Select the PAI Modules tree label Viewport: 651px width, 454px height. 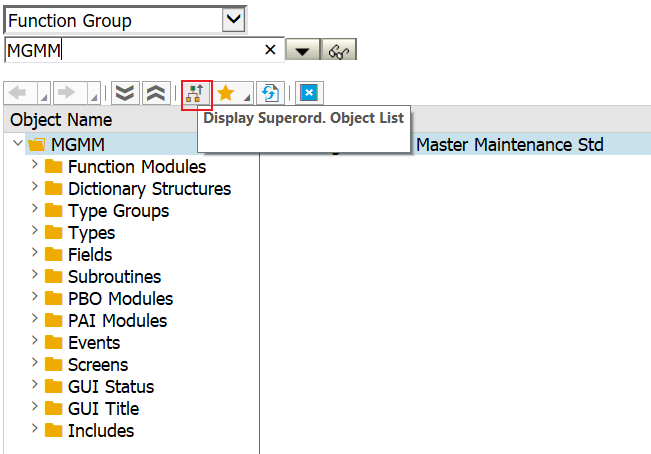click(x=117, y=321)
